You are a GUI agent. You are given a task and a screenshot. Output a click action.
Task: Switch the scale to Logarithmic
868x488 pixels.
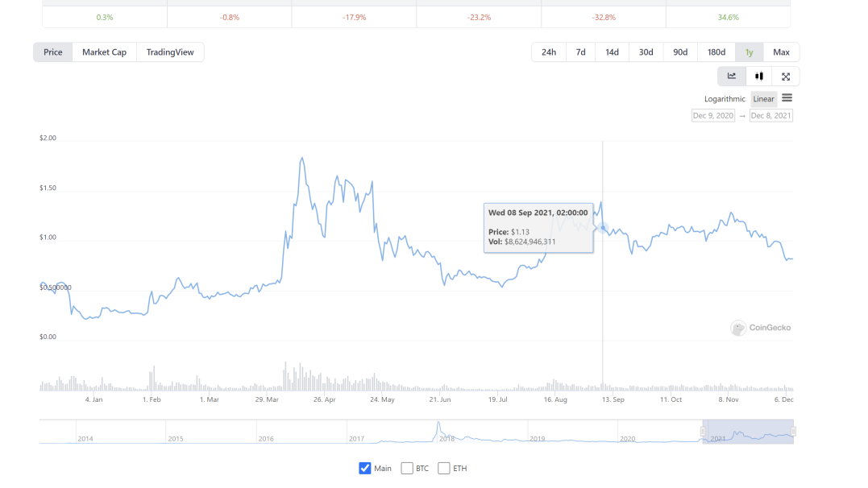click(725, 99)
